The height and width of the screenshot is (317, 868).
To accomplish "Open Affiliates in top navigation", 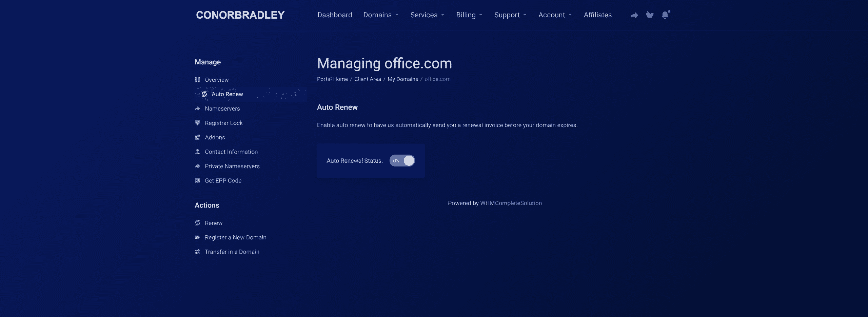I will (597, 15).
